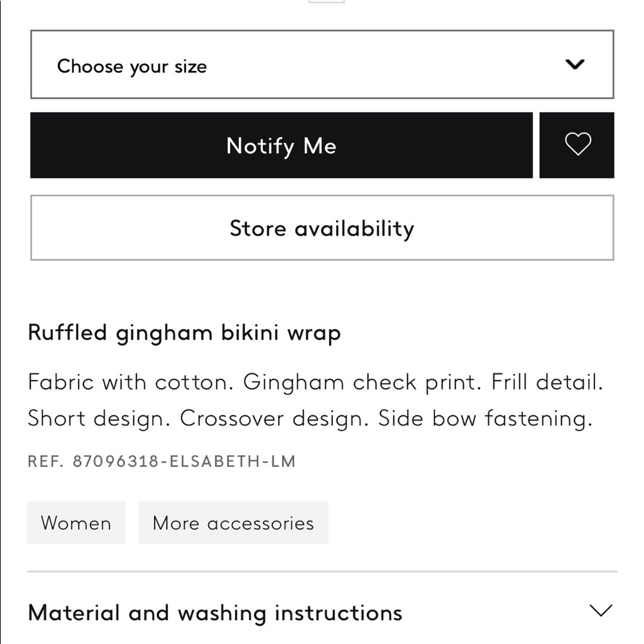
Task: Expand Material and washing instructions section
Action: [x=215, y=612]
